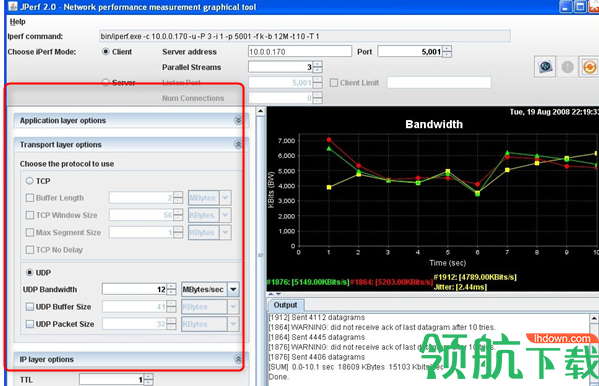The width and height of the screenshot is (599, 386).
Task: Select the Server mode radio button
Action: 105,82
